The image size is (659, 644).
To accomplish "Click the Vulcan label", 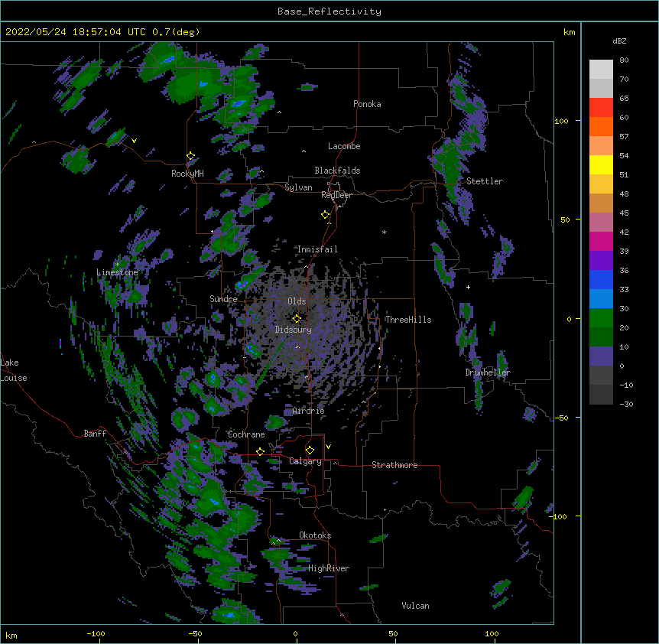I will pyautogui.click(x=415, y=606).
